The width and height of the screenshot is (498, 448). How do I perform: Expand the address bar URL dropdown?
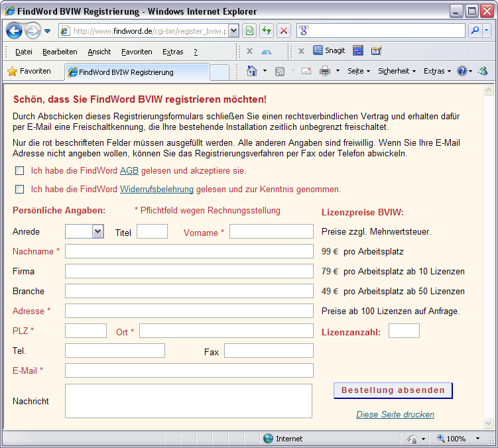click(233, 30)
